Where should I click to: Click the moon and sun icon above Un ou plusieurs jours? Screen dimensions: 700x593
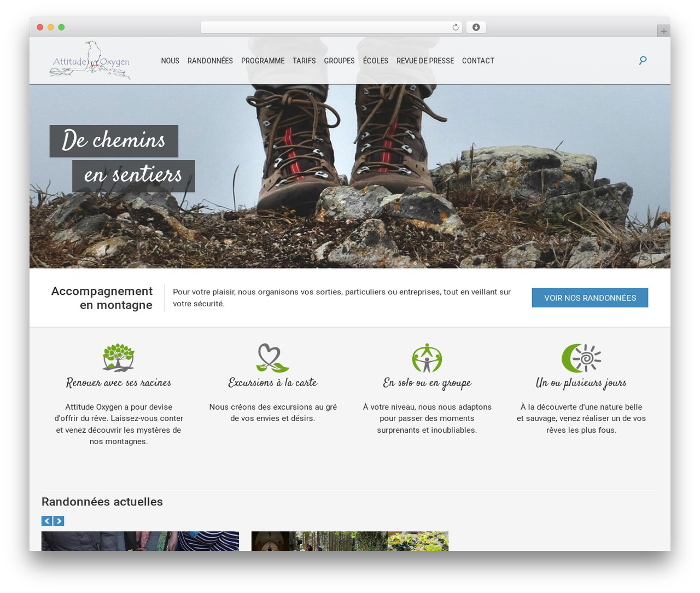581,358
